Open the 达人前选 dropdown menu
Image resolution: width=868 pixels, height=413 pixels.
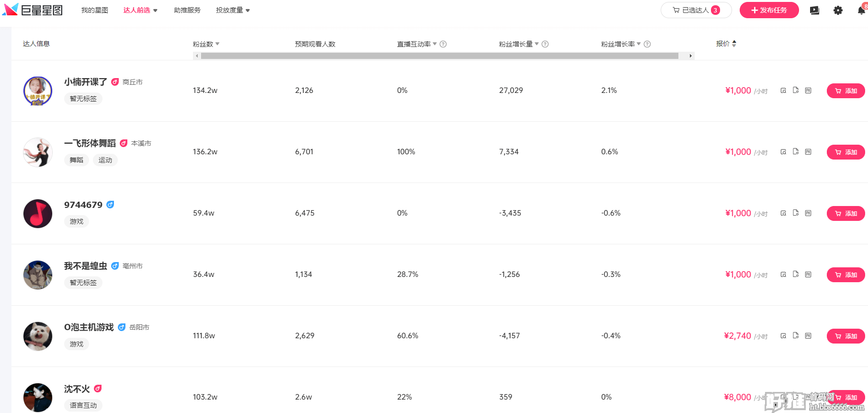140,10
